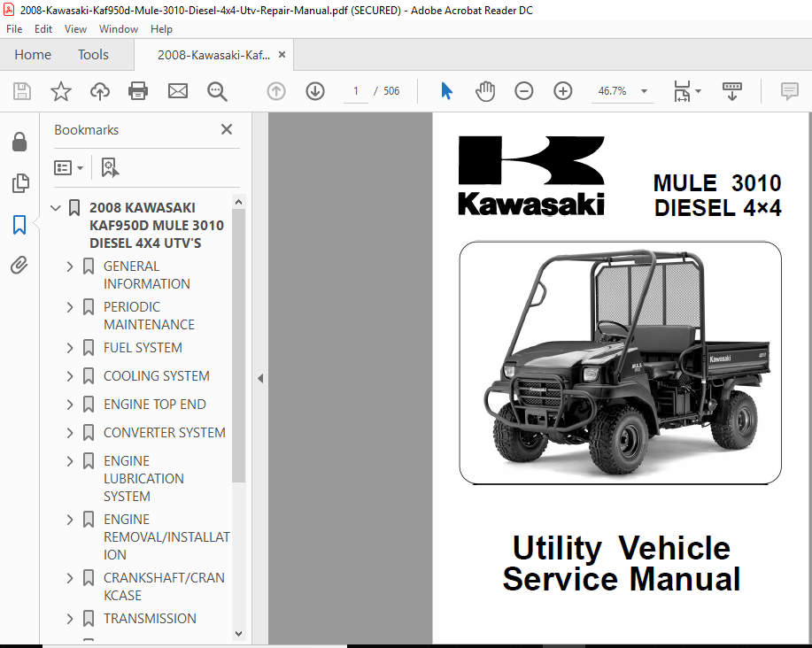Jump to Fuel System bookmark

(x=143, y=348)
